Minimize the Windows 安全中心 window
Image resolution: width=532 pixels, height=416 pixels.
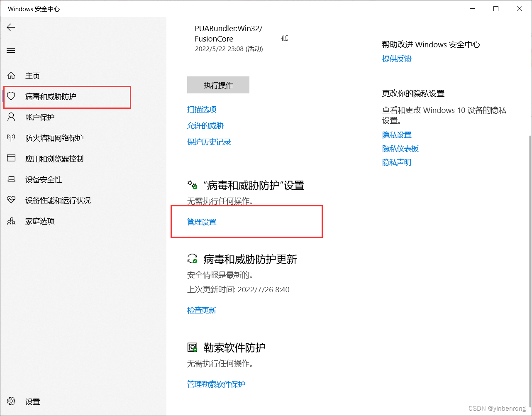(x=472, y=9)
